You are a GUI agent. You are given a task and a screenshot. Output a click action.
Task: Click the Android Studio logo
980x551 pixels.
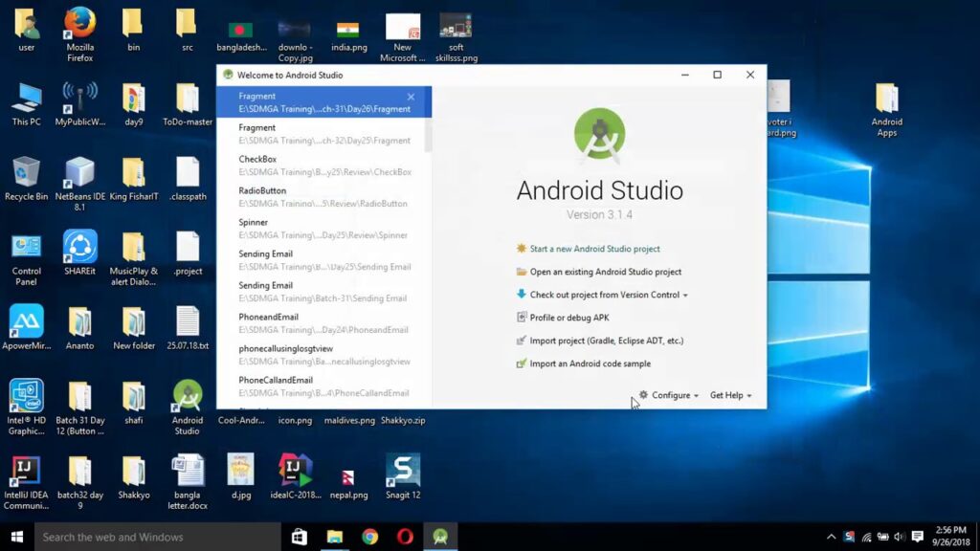click(599, 134)
